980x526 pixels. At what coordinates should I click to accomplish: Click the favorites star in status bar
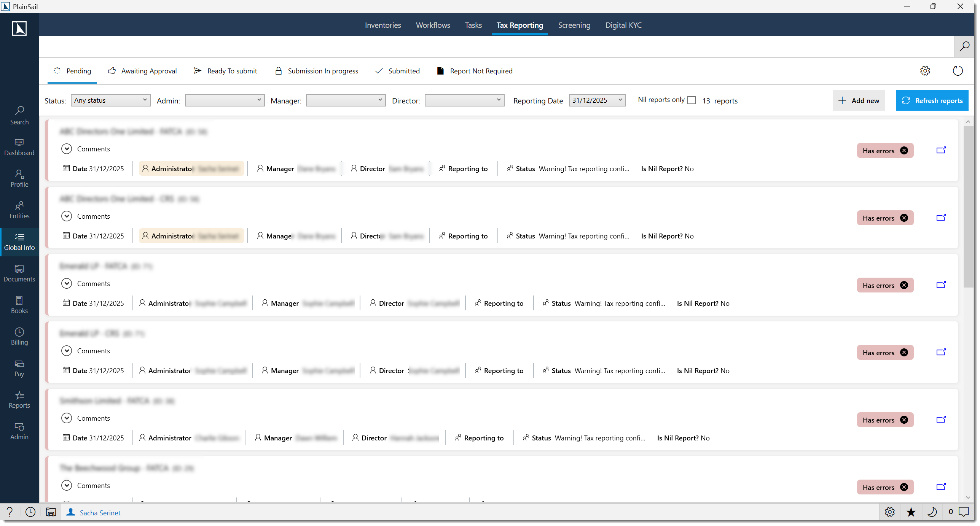(911, 512)
